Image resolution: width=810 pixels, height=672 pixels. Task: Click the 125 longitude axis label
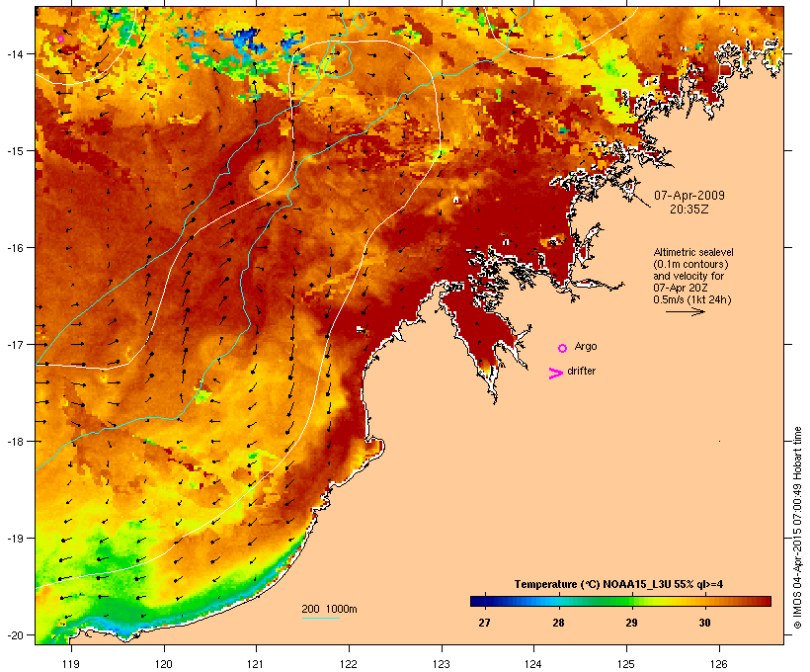tap(626, 664)
